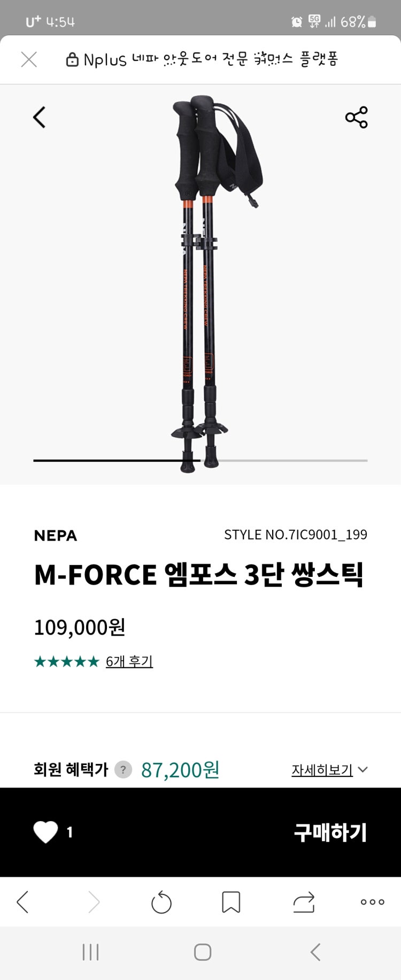
Task: Tap the back arrow on product page
Action: coord(40,118)
